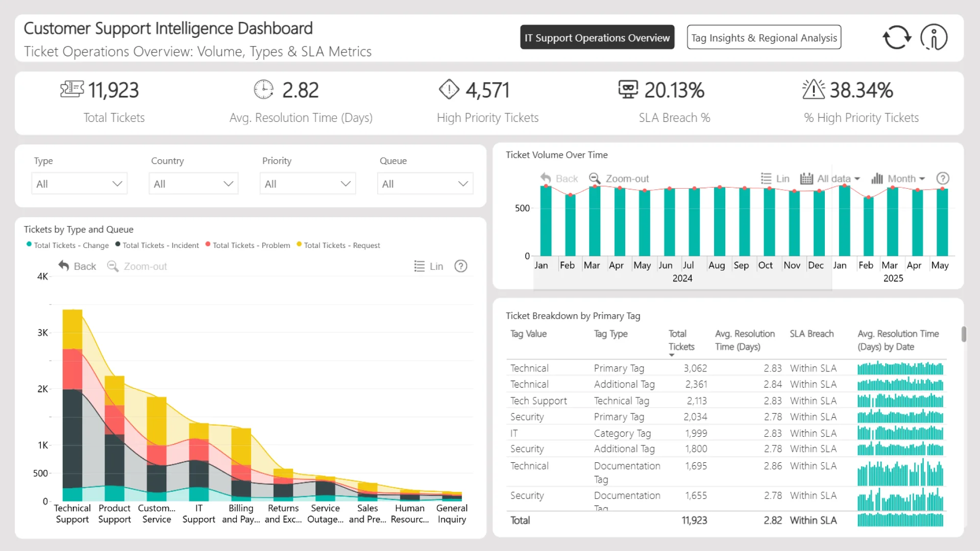Click the diamond alert icon beside 4,571
980x551 pixels.
pyautogui.click(x=449, y=89)
